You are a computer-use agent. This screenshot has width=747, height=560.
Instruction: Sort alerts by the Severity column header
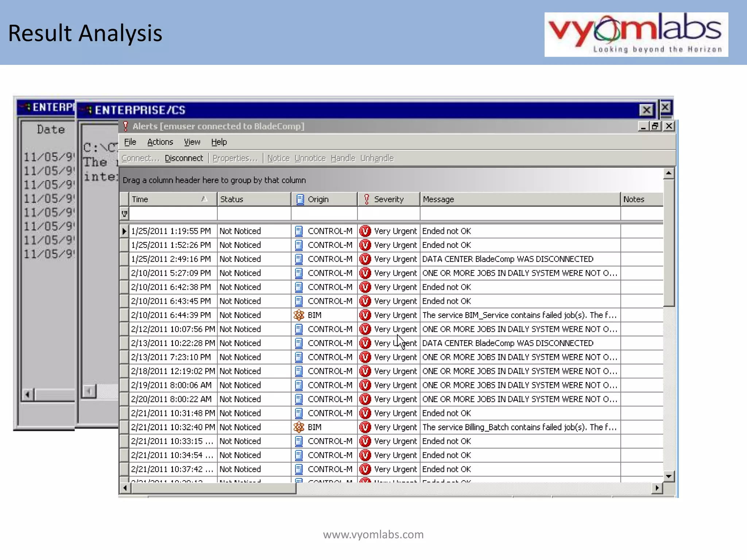coord(389,199)
